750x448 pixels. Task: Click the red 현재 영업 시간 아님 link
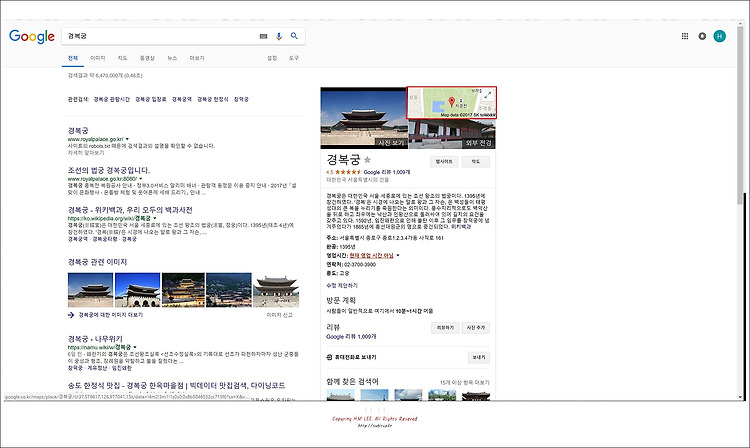tap(372, 256)
